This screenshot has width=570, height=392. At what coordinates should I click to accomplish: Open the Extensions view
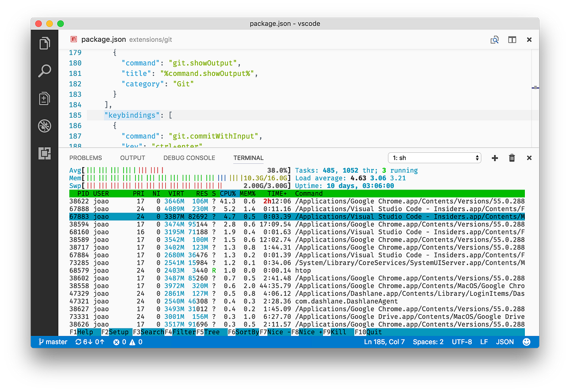point(44,153)
